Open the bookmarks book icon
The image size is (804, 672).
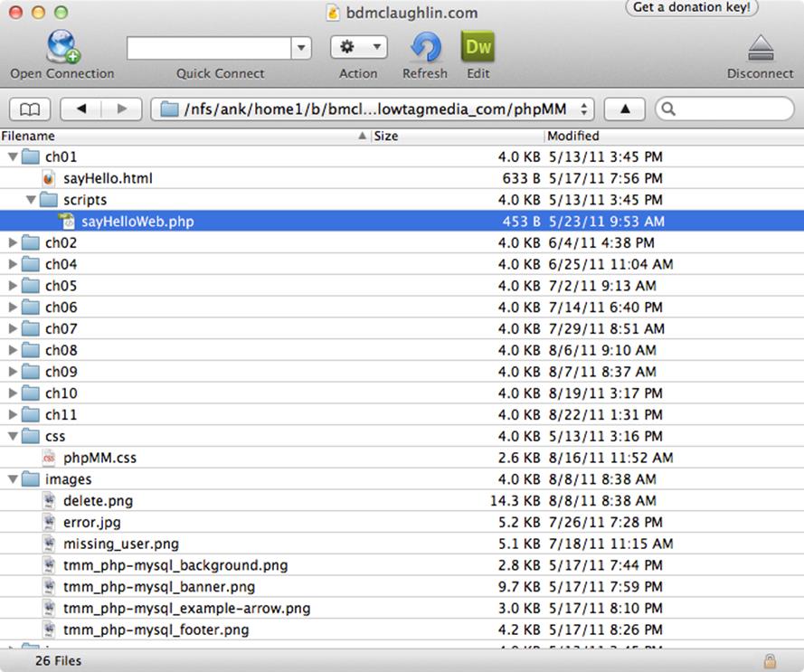click(30, 109)
